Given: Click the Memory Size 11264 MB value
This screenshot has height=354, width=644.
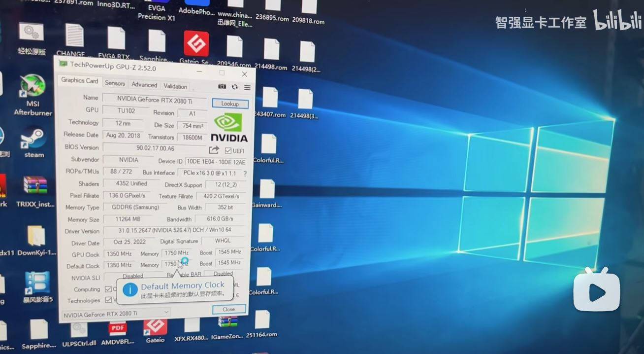Looking at the screenshot, I should [x=128, y=219].
